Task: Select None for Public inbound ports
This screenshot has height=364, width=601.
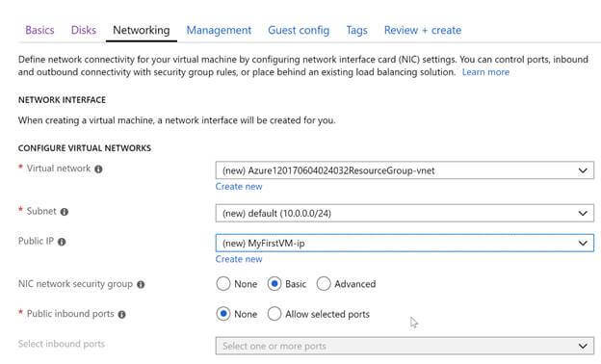Action: (x=223, y=314)
